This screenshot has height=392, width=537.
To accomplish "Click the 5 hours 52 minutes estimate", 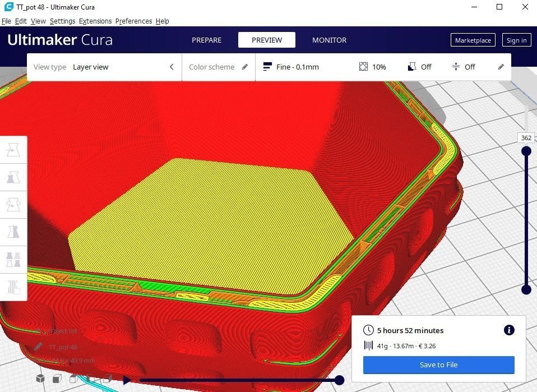I will [410, 330].
